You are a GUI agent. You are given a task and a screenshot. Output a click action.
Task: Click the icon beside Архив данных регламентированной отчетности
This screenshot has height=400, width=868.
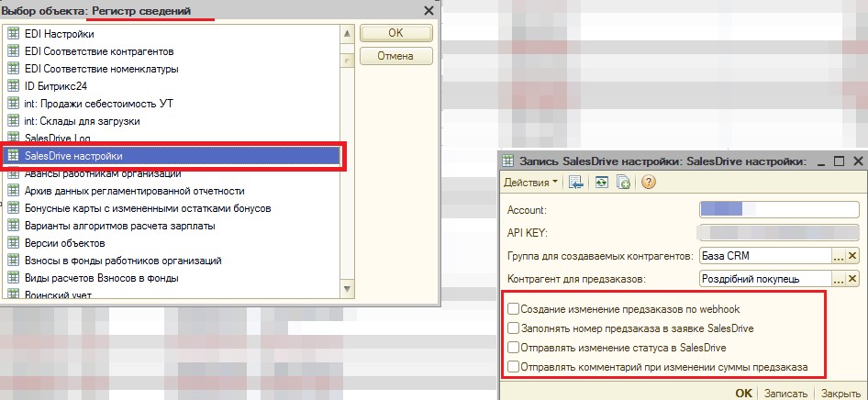[x=14, y=191]
